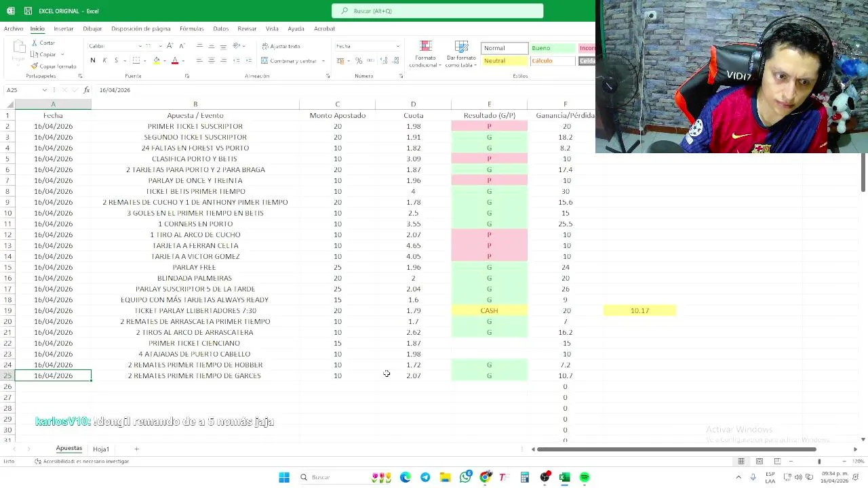Click the Copiar button in Portapapeles
The height and width of the screenshot is (488, 868).
click(x=43, y=54)
